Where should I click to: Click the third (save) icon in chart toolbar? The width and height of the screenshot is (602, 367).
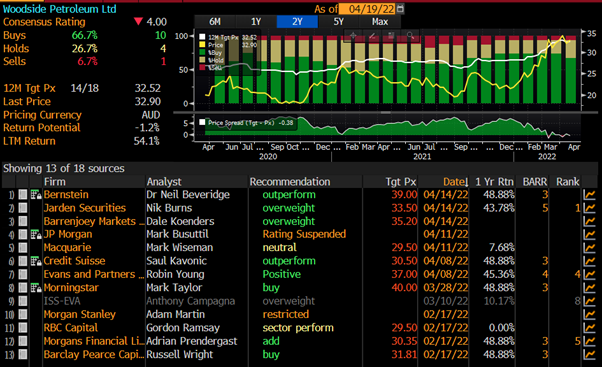coord(391,36)
